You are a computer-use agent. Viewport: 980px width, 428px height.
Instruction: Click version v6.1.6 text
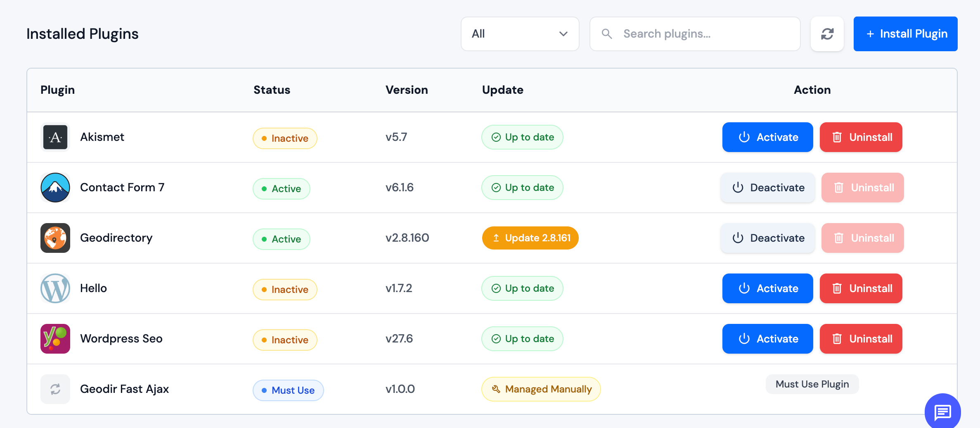click(400, 188)
